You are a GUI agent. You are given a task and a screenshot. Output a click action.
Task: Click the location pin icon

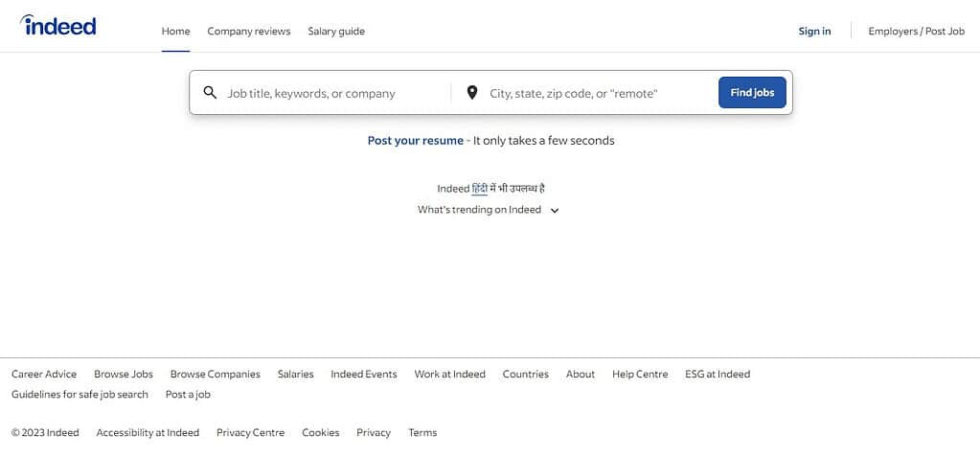click(x=472, y=93)
